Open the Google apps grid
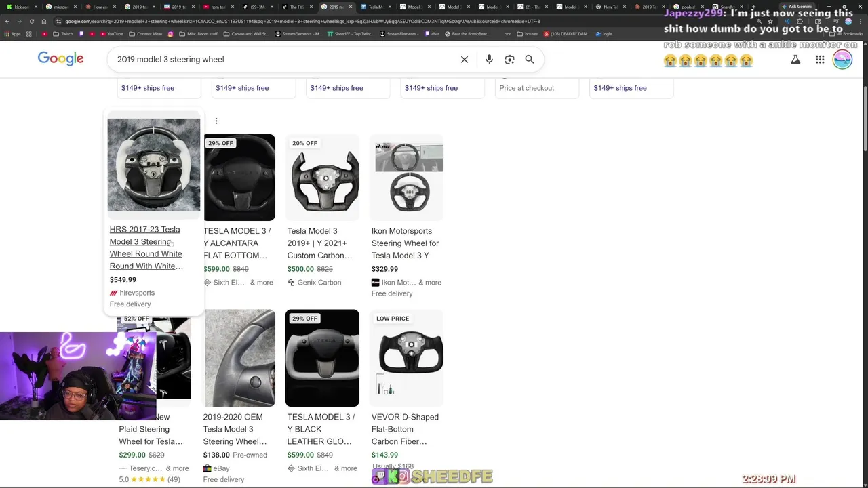Screen dimensions: 868x488 (x=820, y=60)
